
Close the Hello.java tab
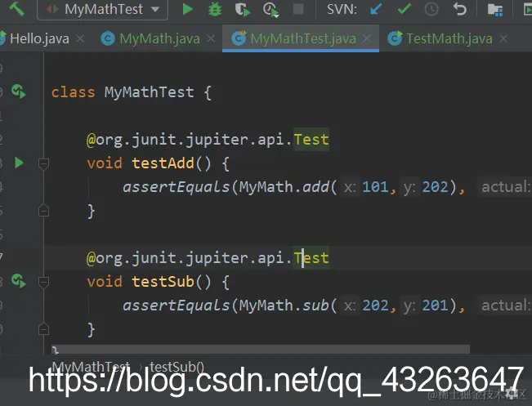tap(80, 38)
